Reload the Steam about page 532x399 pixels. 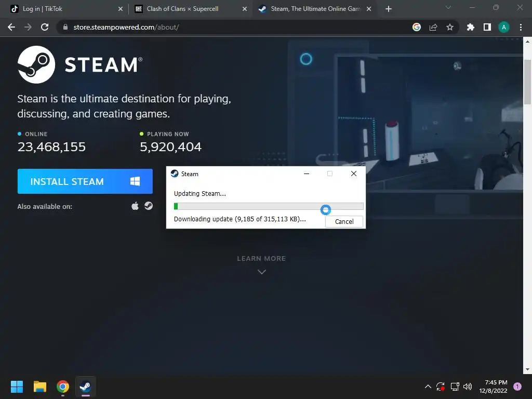pyautogui.click(x=45, y=27)
